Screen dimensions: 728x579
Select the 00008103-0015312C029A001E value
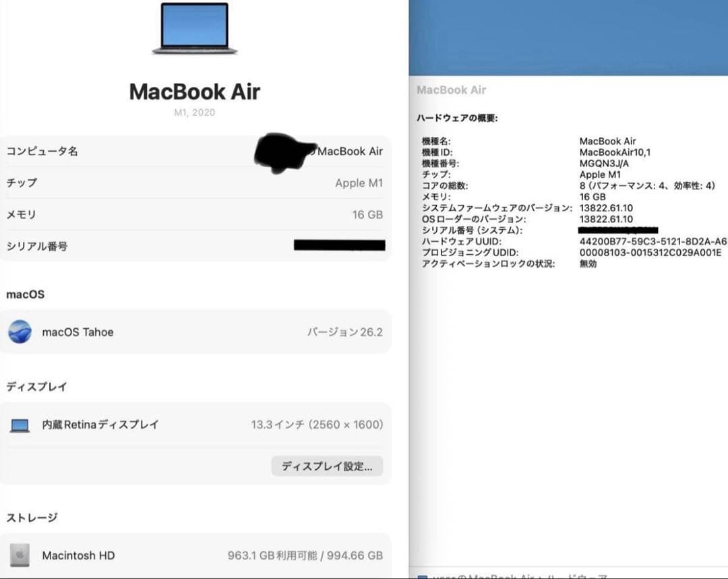[x=650, y=253]
